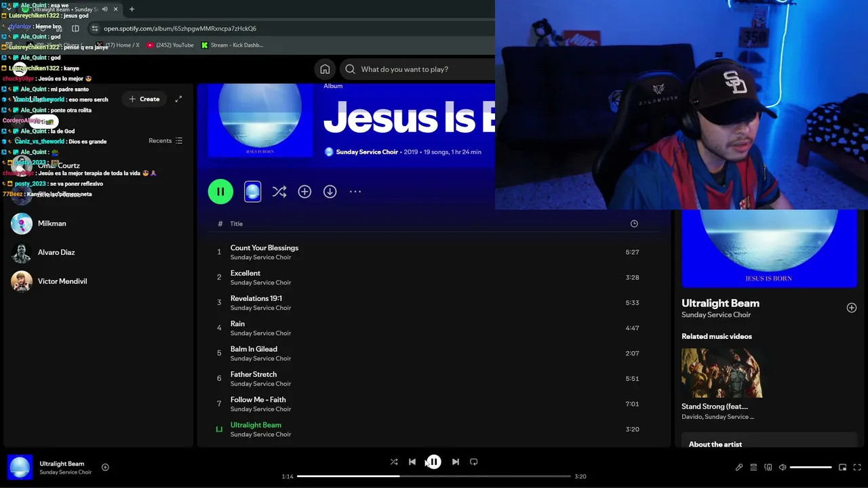Image resolution: width=868 pixels, height=488 pixels.
Task: Play the track Rain
Action: 434,328
